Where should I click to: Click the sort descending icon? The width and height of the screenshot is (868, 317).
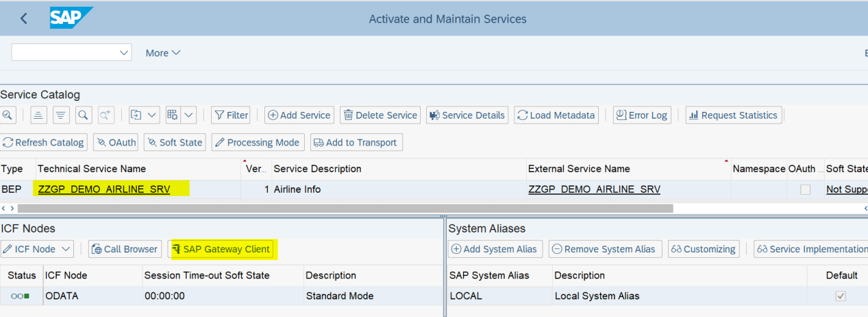61,115
